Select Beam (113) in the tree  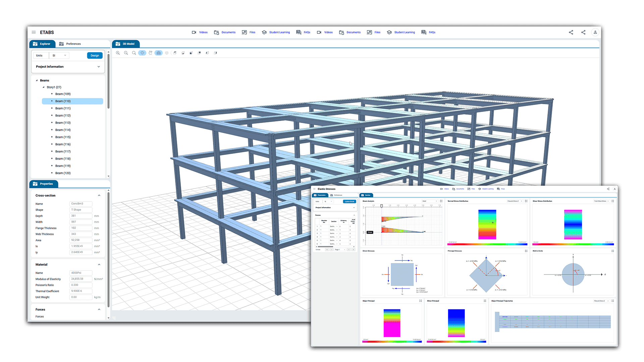coord(63,123)
